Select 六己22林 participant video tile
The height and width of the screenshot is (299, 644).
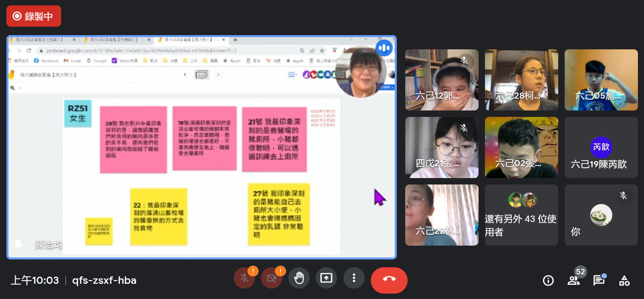pos(442,215)
